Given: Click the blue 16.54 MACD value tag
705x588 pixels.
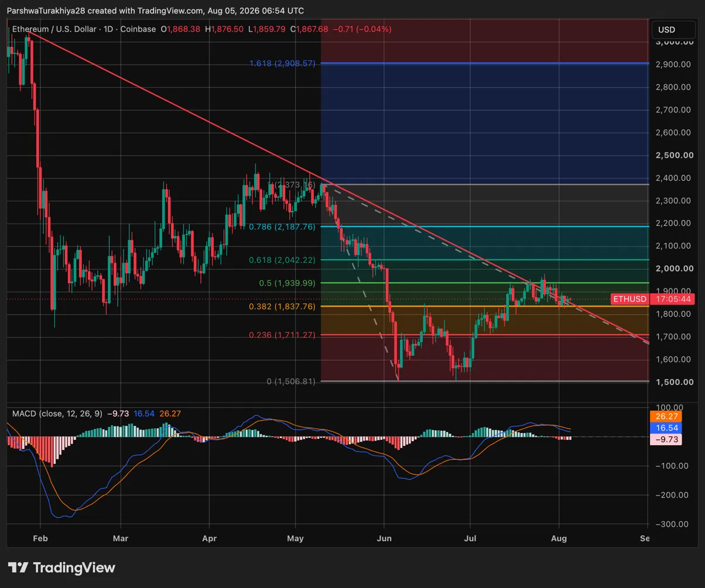Looking at the screenshot, I should pyautogui.click(x=666, y=428).
